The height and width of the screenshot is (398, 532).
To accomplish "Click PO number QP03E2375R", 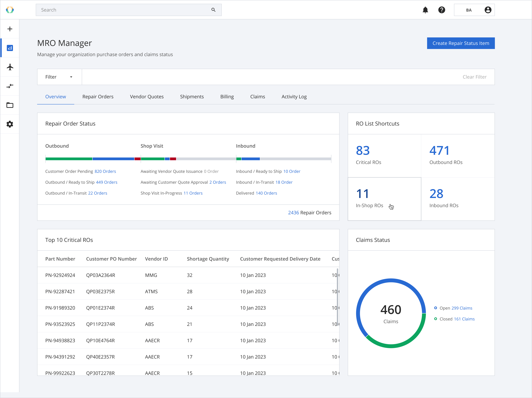I will coord(100,292).
